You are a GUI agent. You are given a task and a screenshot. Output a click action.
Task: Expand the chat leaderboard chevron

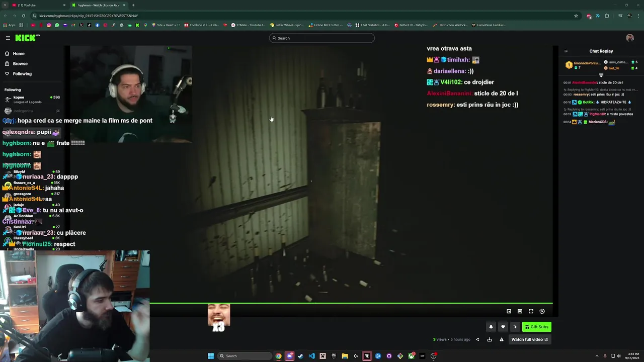[x=601, y=75]
